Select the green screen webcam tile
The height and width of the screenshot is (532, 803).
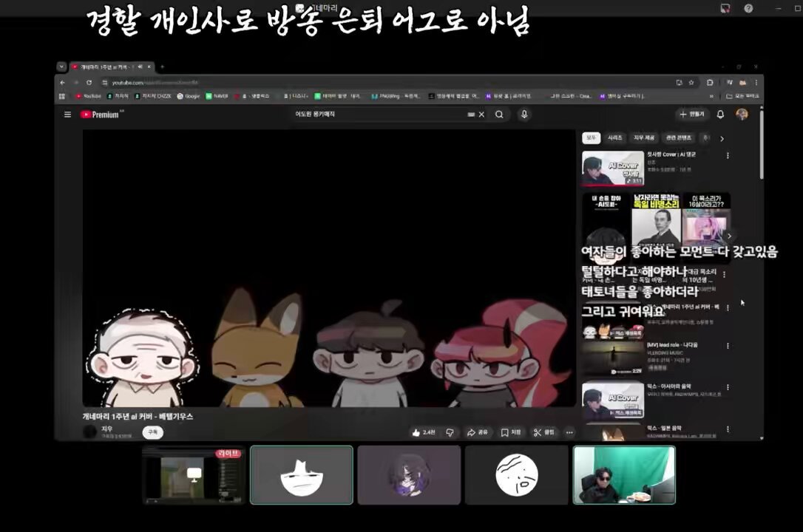[x=624, y=475]
